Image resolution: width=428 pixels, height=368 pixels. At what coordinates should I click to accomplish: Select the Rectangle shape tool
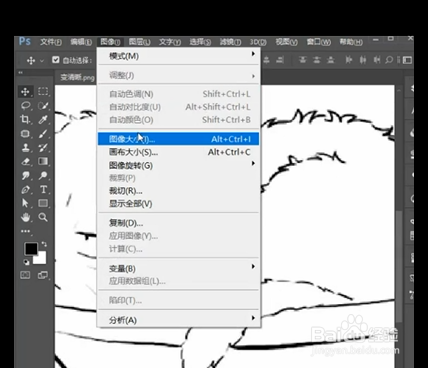pos(43,203)
